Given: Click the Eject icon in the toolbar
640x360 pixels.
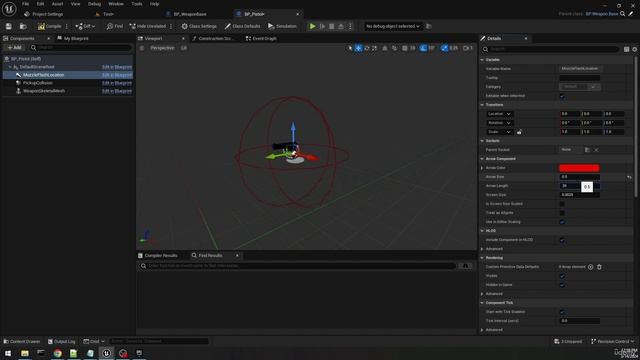Looking at the screenshot, I should coord(341,26).
